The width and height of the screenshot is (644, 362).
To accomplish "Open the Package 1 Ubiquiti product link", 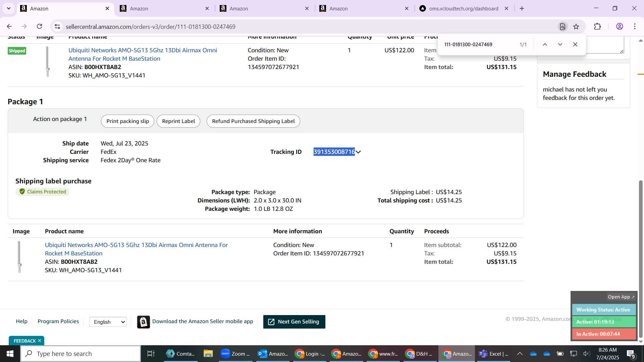I will pyautogui.click(x=136, y=249).
